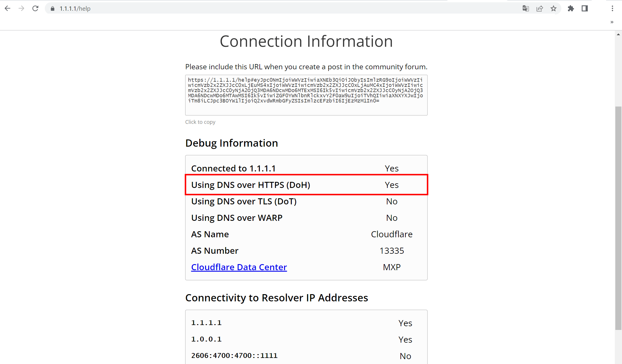Open the share options for this page

point(540,9)
